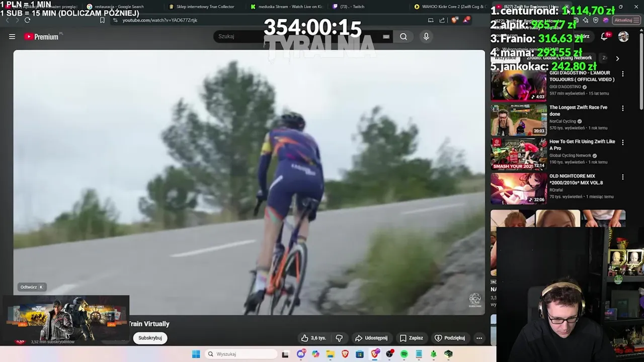Click the GCN subscribe watermark in the video
Screen dimensions: 644x362
point(475,300)
